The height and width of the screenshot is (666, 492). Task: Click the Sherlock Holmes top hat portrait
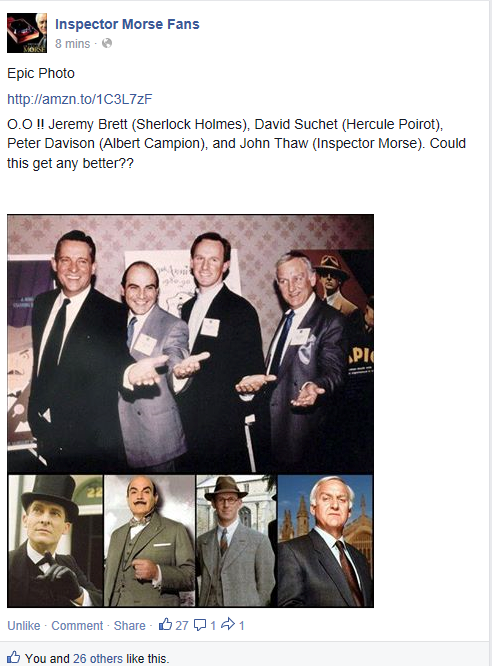pyautogui.click(x=55, y=541)
